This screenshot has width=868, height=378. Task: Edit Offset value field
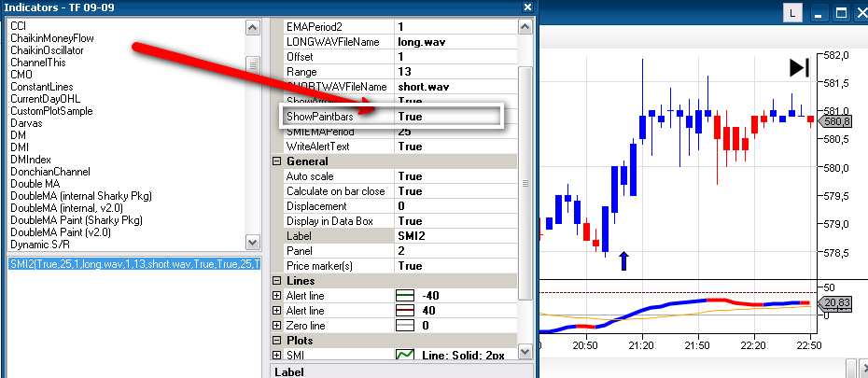coord(455,56)
